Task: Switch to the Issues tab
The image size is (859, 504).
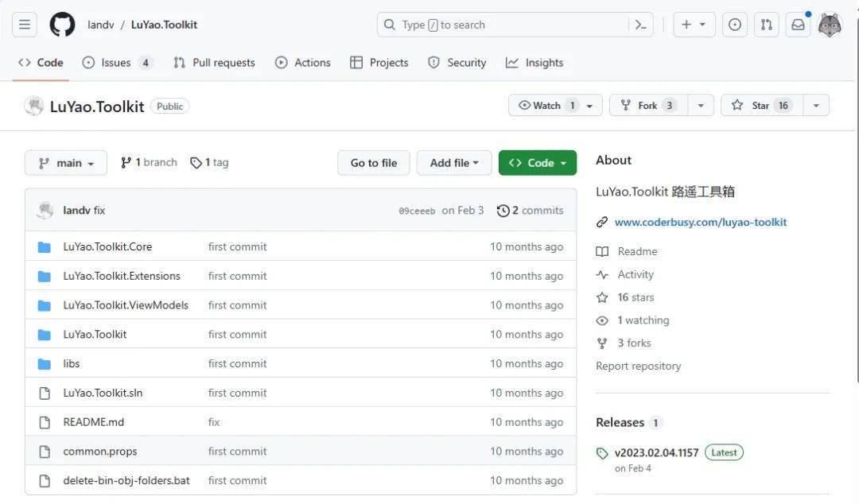Action: click(x=116, y=63)
